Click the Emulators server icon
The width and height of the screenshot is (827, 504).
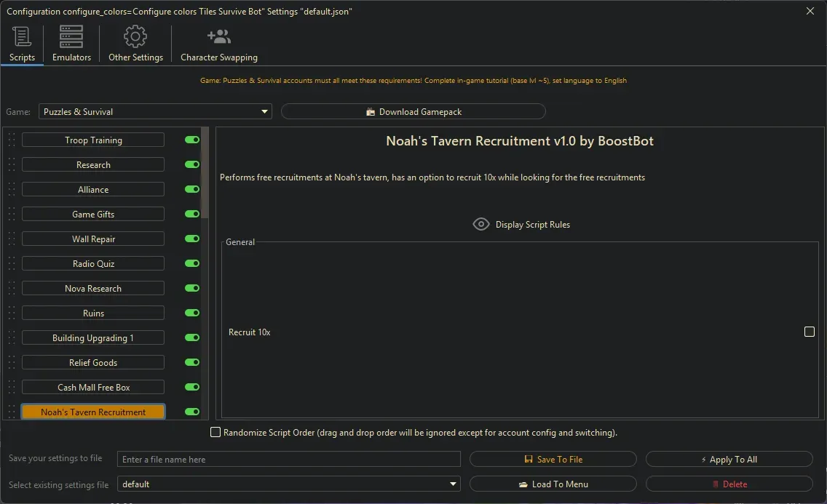[x=71, y=36]
